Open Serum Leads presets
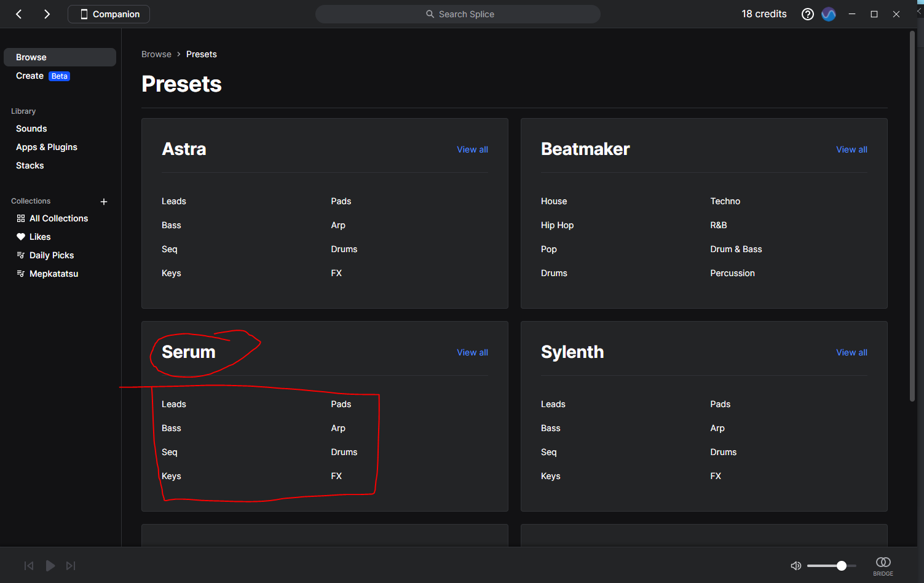This screenshot has height=583, width=924. (x=174, y=404)
